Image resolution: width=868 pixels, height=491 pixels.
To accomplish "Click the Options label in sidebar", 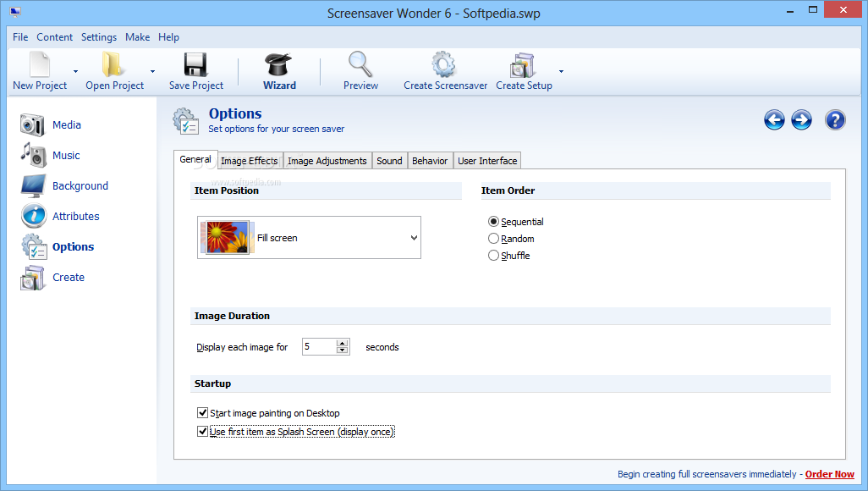I will [73, 246].
